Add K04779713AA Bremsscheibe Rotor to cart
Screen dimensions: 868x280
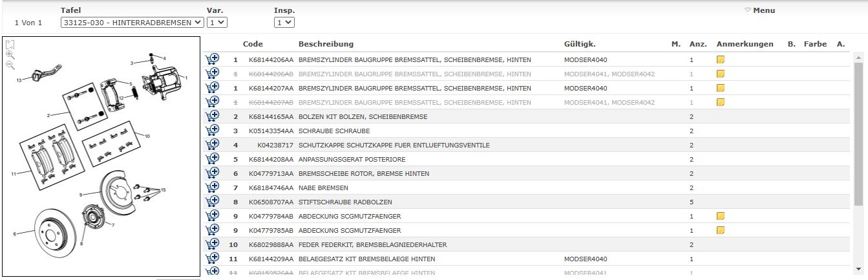coord(212,173)
